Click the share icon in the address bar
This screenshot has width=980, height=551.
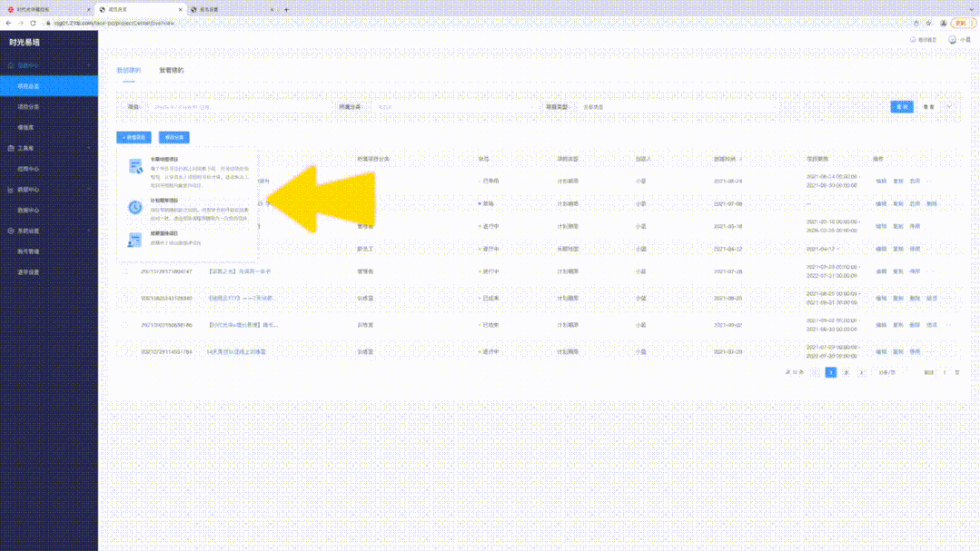coord(916,23)
